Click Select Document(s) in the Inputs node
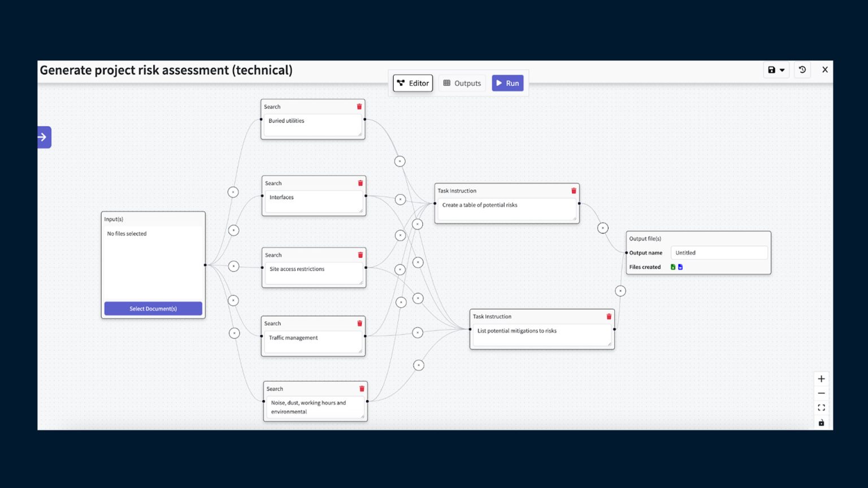 153,308
